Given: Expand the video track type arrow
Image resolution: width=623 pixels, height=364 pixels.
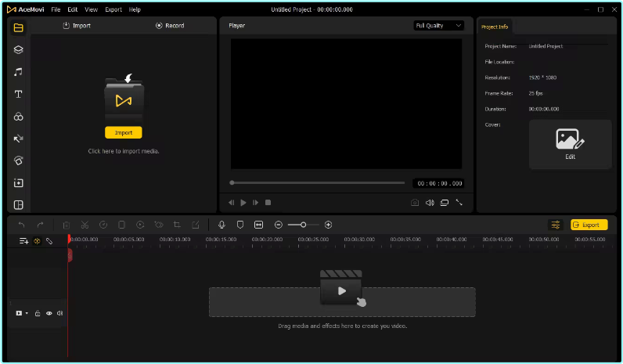Looking at the screenshot, I should 27,313.
